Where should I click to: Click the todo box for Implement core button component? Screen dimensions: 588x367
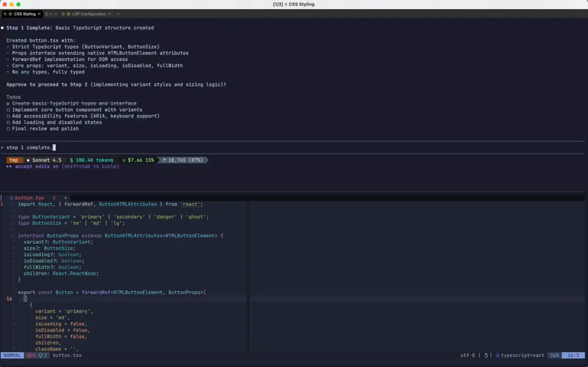point(8,110)
